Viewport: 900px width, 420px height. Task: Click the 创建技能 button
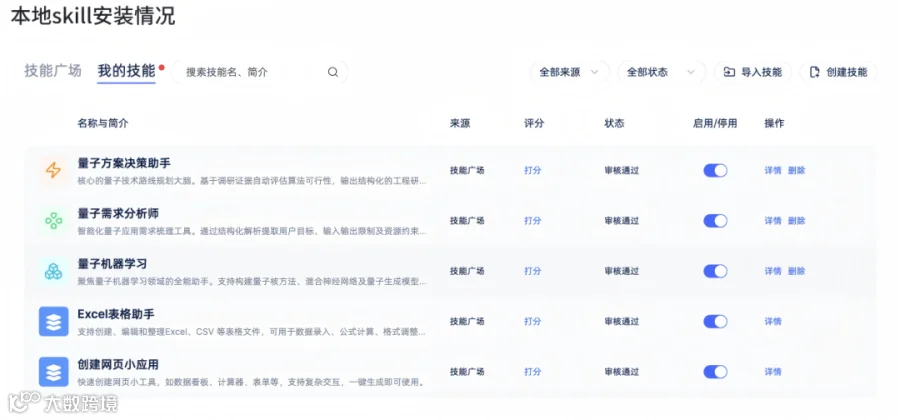click(838, 72)
